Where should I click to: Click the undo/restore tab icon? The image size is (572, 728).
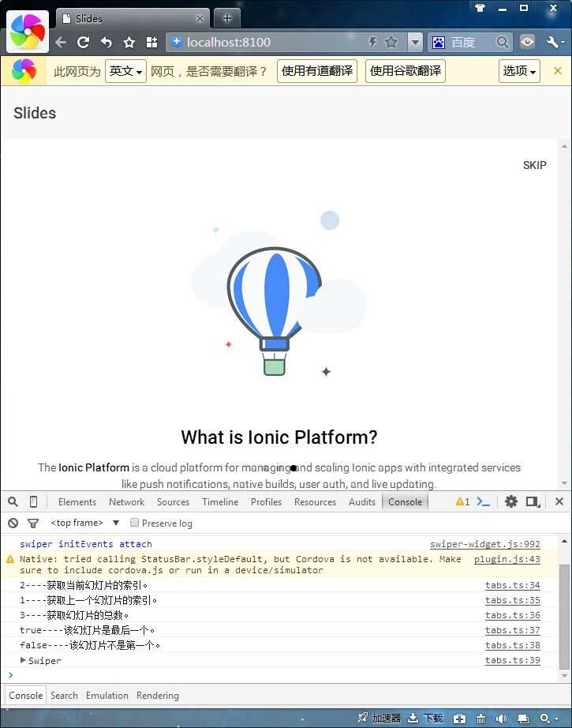tap(107, 43)
